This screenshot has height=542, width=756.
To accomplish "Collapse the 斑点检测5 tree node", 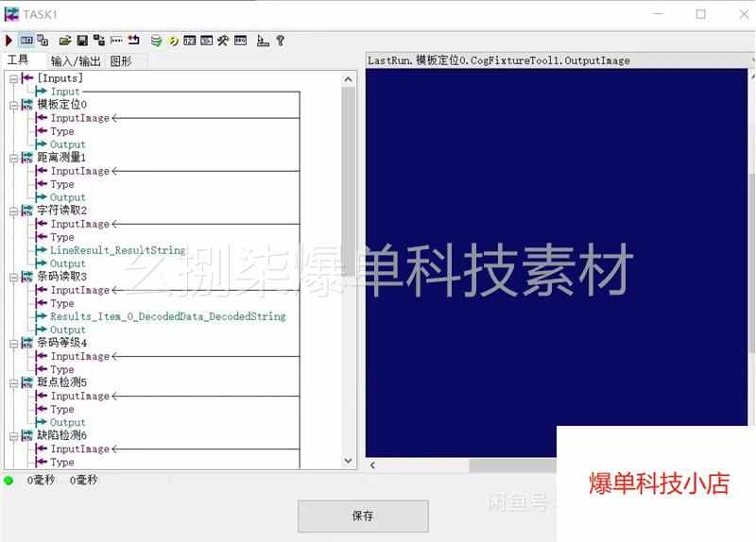I will pos(13,383).
